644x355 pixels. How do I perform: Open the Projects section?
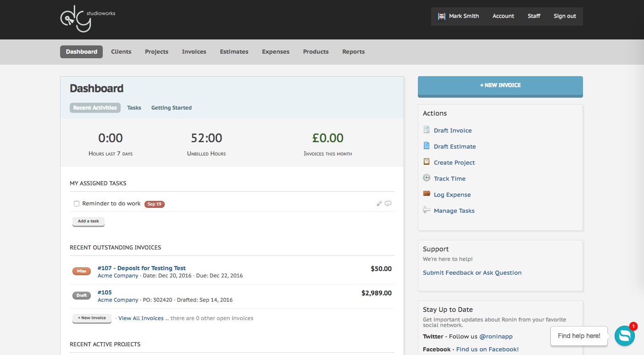coord(156,52)
